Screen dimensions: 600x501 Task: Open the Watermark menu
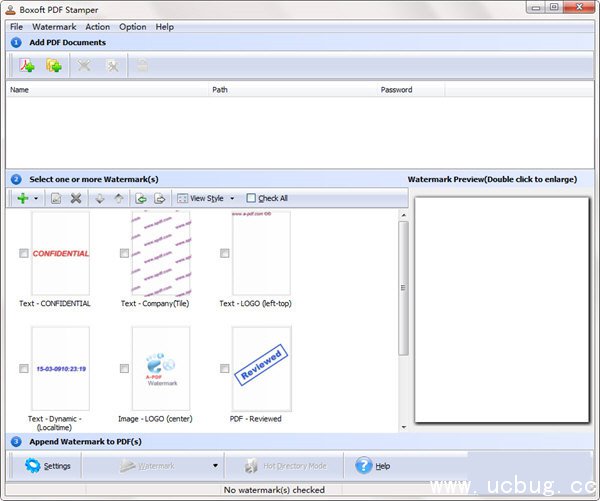(54, 27)
